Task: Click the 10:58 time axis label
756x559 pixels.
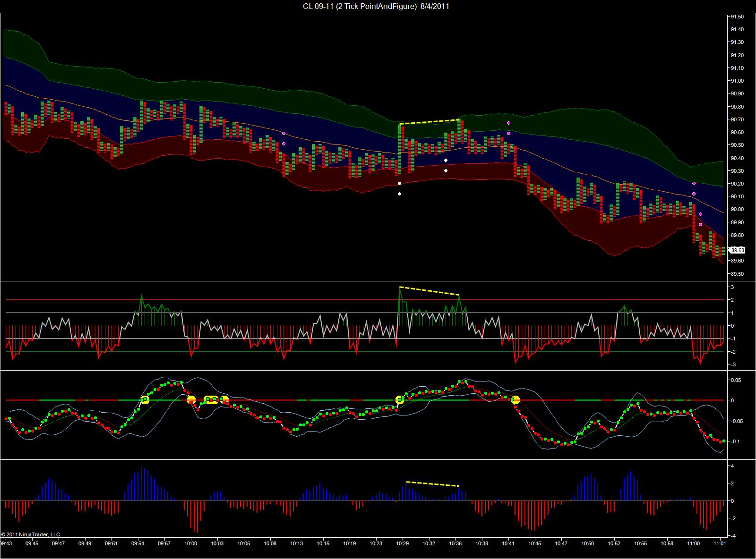Action: coord(667,543)
